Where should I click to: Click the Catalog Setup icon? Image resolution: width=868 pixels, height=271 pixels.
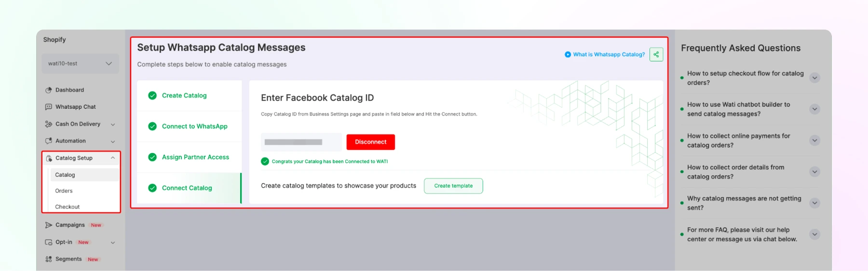coord(49,158)
